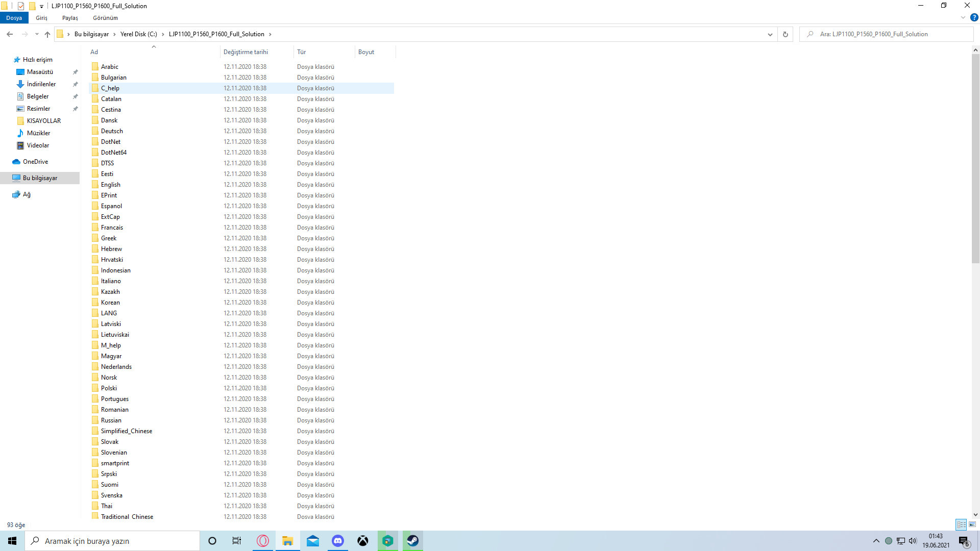Switch to large thumbnails view icon

coord(972,524)
